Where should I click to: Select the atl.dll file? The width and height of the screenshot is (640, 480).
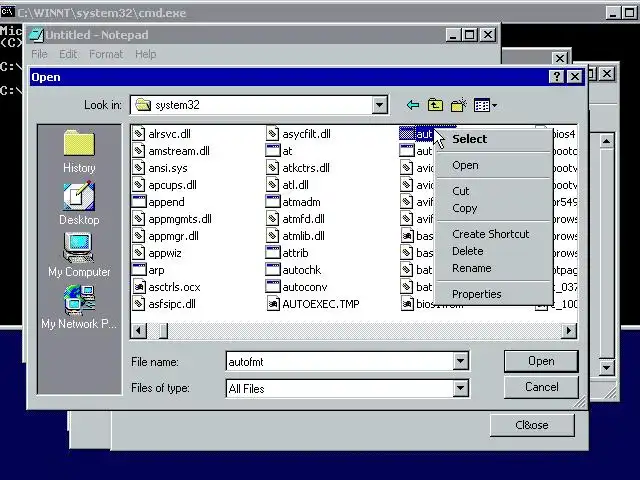(x=287, y=185)
